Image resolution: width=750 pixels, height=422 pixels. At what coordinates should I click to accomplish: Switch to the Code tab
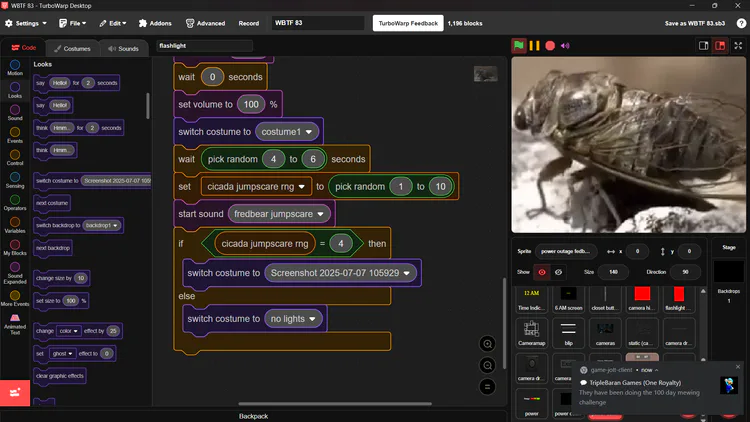pyautogui.click(x=23, y=48)
